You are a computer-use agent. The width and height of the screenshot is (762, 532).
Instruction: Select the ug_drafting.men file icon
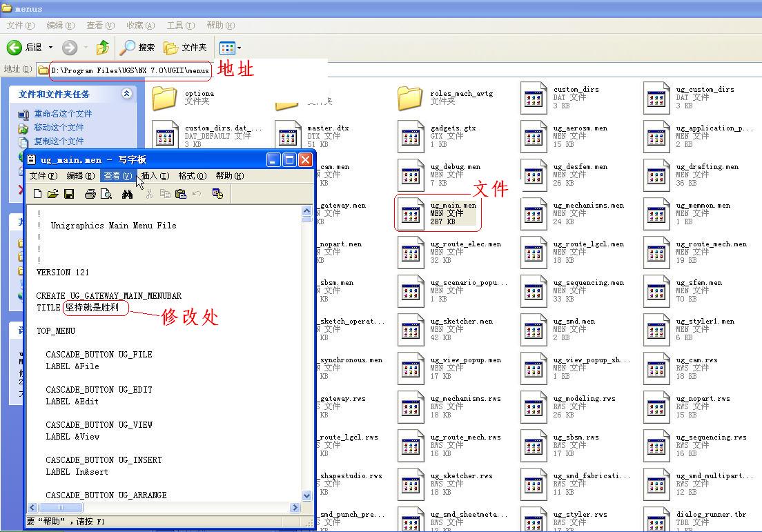656,175
